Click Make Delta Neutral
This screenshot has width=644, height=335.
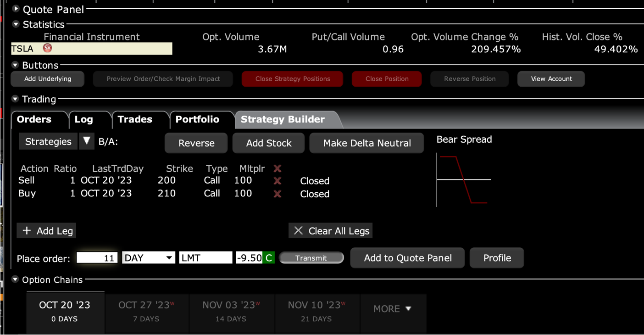tap(367, 143)
